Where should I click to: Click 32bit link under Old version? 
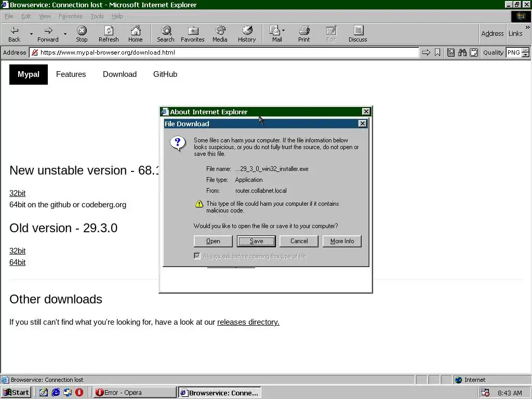17,251
